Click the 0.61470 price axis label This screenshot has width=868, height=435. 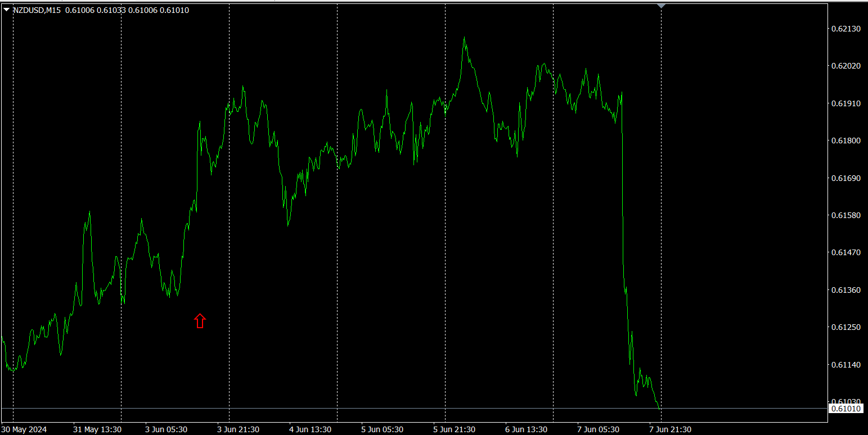[x=846, y=253]
